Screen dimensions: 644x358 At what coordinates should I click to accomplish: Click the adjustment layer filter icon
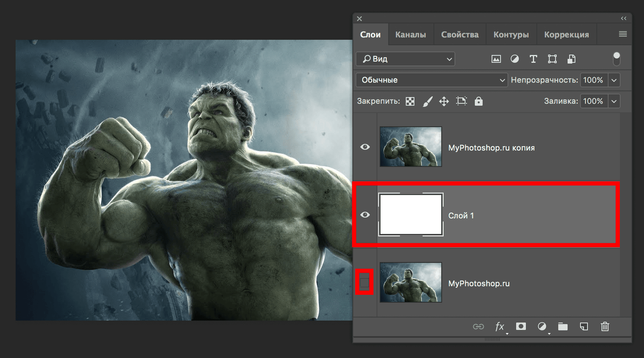tap(514, 59)
